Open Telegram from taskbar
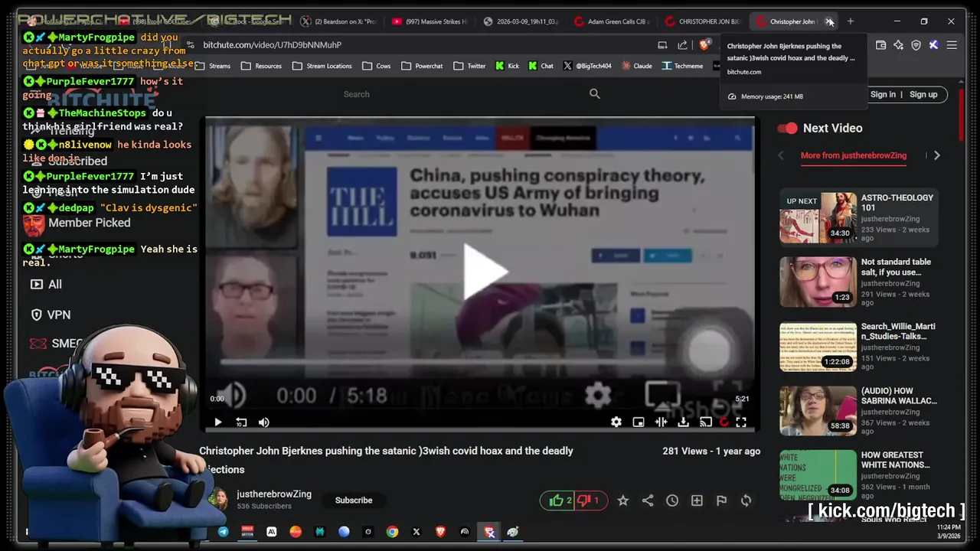Viewport: 980px width, 551px height. coord(223,532)
